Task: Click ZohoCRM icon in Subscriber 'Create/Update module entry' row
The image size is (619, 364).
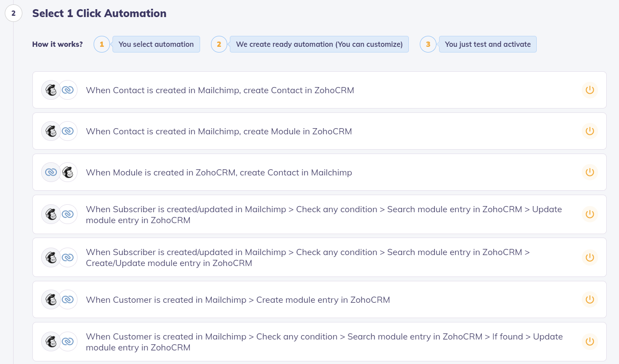Action: point(68,257)
